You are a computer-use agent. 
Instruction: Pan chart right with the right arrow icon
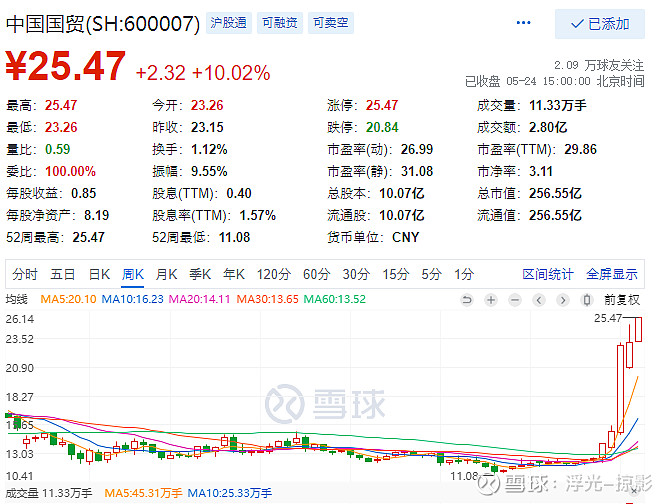[563, 300]
